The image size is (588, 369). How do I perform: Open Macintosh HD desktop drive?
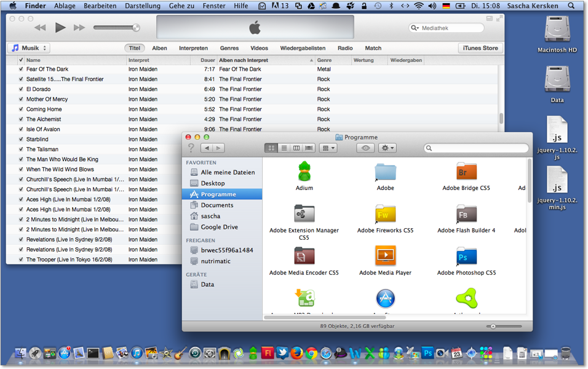[557, 31]
